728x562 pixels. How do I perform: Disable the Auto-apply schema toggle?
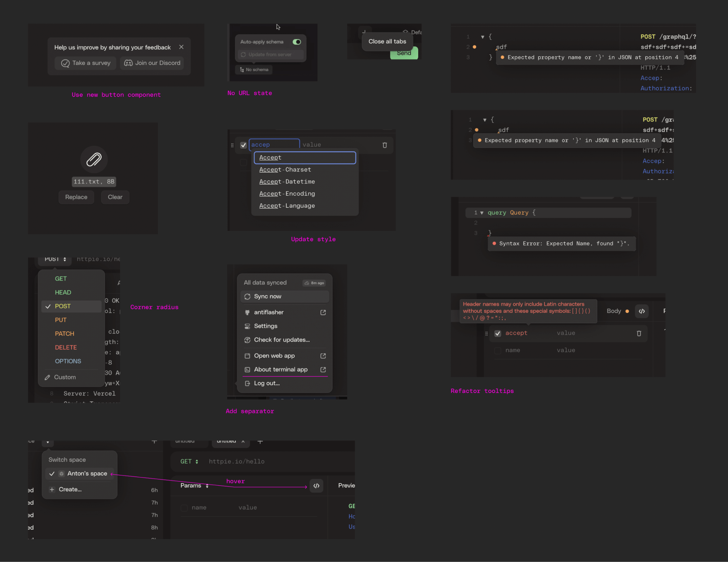tap(297, 42)
